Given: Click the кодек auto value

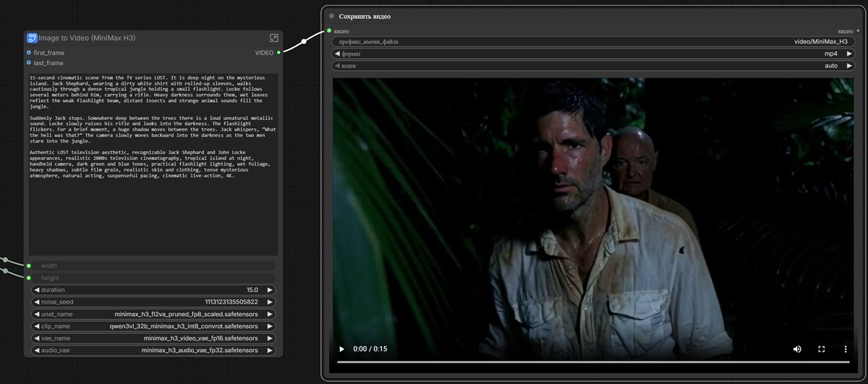Looking at the screenshot, I should pos(831,66).
